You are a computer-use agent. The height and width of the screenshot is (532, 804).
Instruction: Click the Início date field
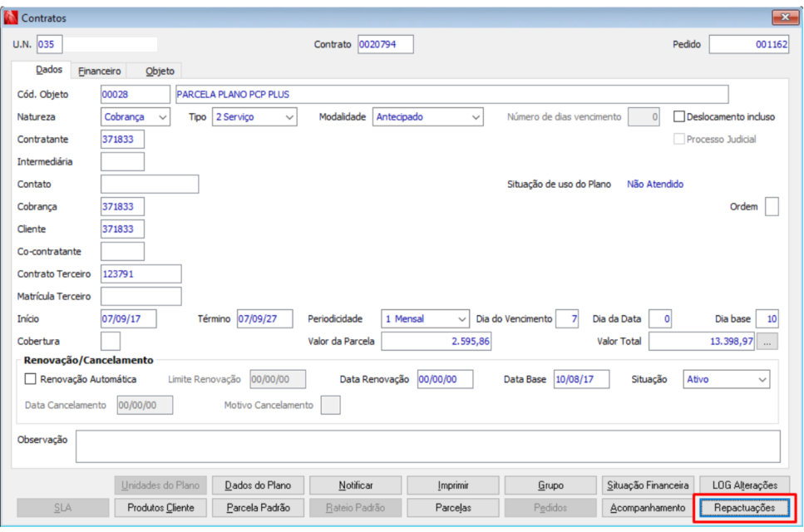pos(129,319)
